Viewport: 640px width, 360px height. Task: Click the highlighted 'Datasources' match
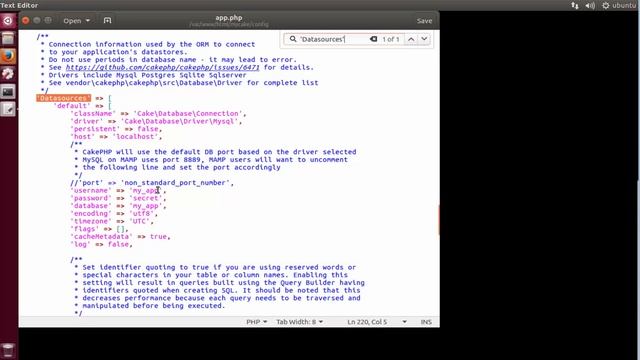[63, 98]
